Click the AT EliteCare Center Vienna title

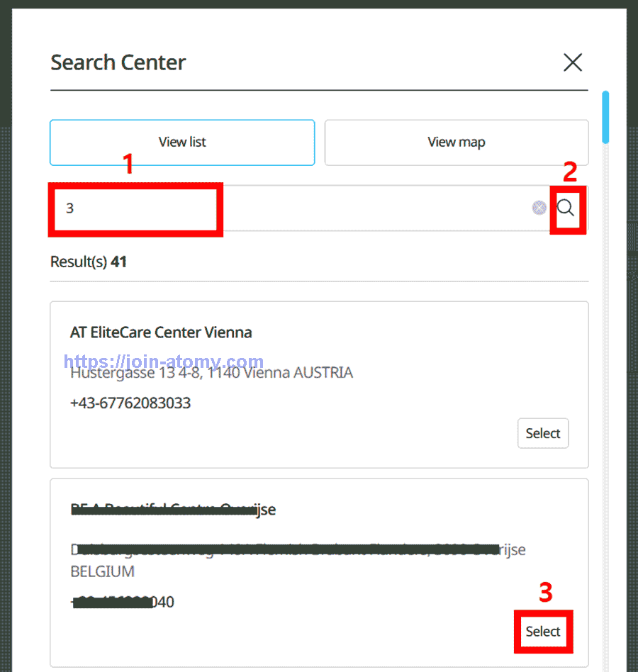(161, 332)
